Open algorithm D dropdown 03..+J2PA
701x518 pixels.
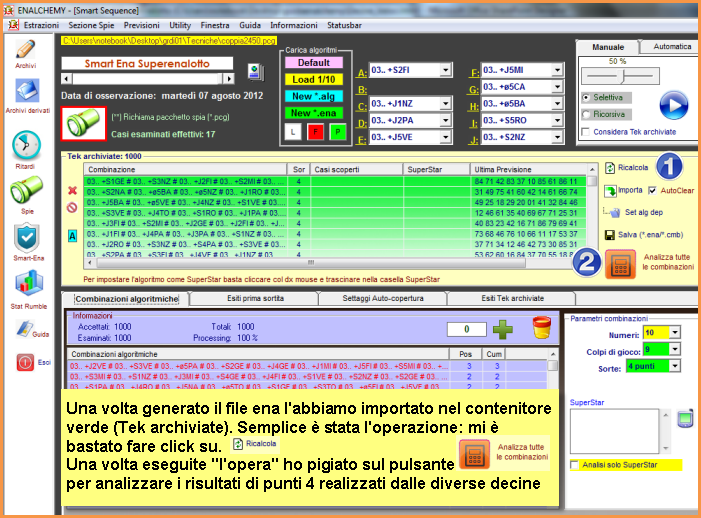pyautogui.click(x=445, y=121)
